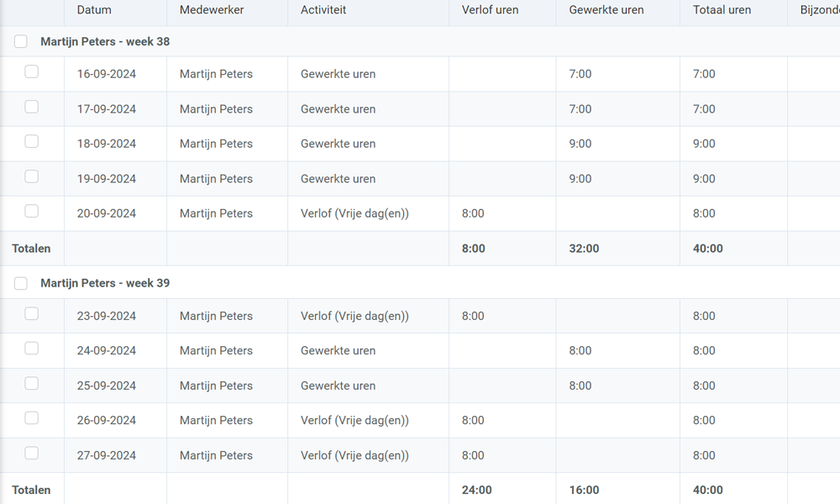Click the 32:00 worked hours total of week 38

(x=584, y=249)
